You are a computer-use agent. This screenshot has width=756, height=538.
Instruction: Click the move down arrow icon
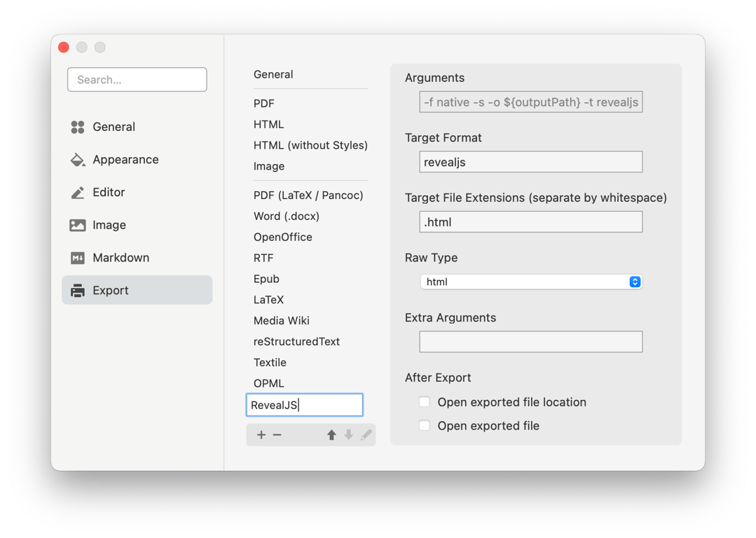[x=349, y=435]
